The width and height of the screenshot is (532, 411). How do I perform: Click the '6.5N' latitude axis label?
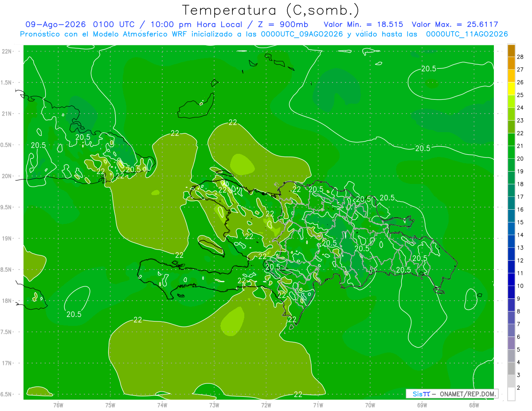[6, 395]
